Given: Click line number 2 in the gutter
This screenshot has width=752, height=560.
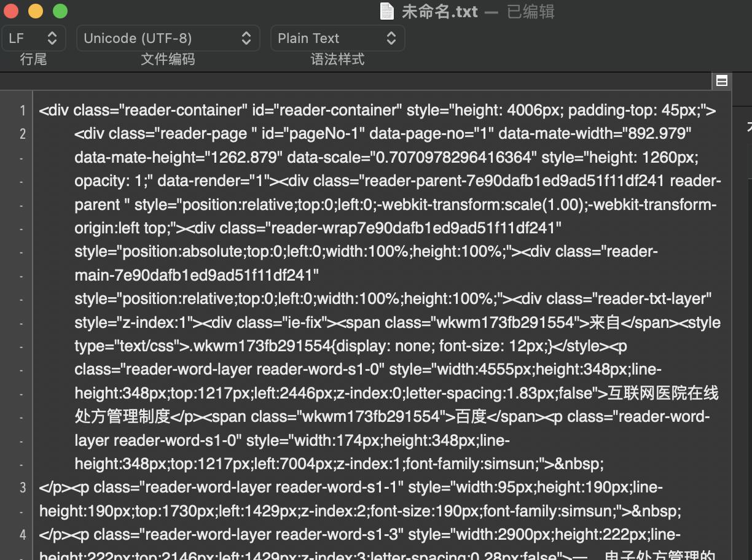Looking at the screenshot, I should pos(22,134).
